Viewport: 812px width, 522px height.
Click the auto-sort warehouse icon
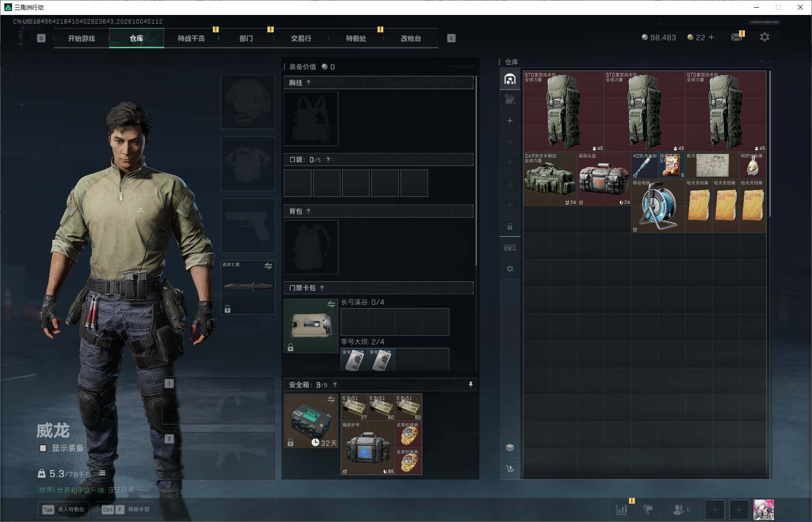point(510,468)
